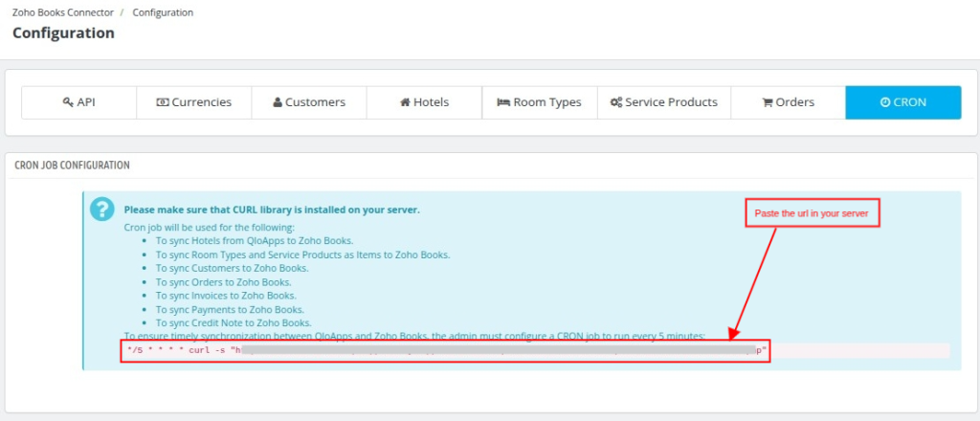The width and height of the screenshot is (980, 421).
Task: Click the clock icon on CRON tab
Action: 885,102
